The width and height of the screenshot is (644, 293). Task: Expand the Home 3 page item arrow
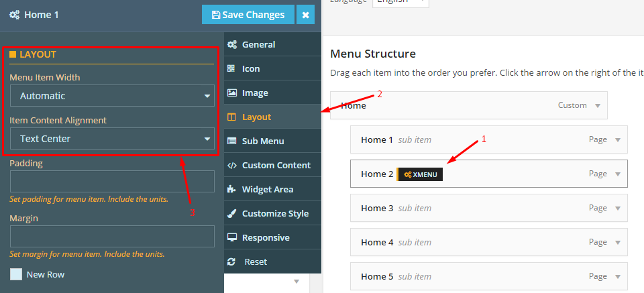pyautogui.click(x=618, y=209)
